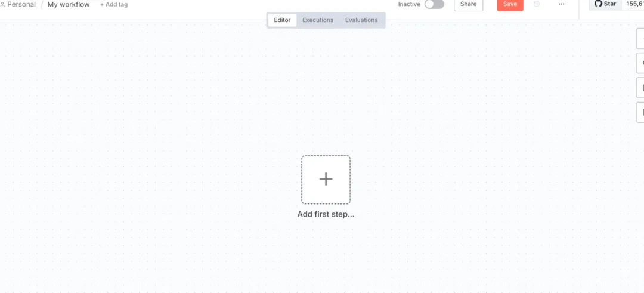The width and height of the screenshot is (644, 293).
Task: Toggle the Inactive workflow switch
Action: (434, 4)
